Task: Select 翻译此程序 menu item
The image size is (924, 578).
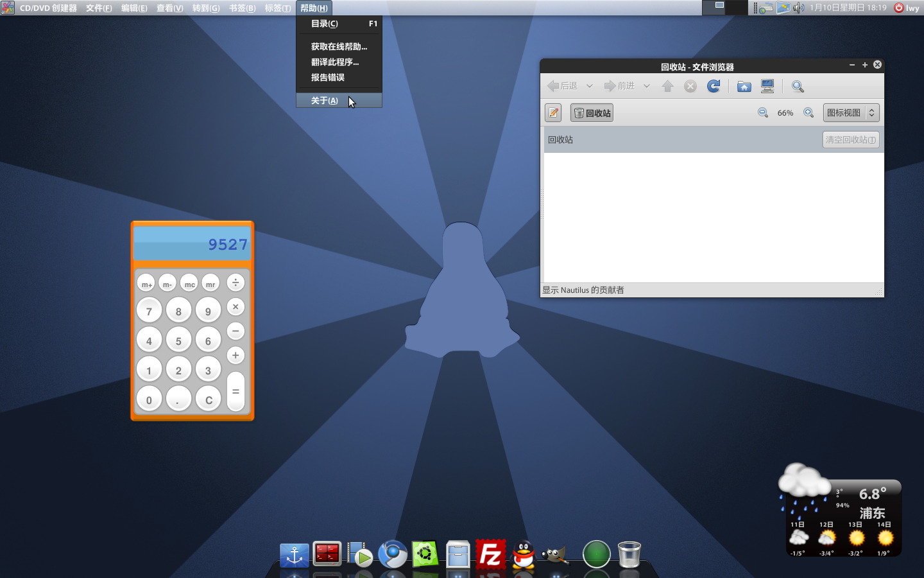Action: [339, 62]
